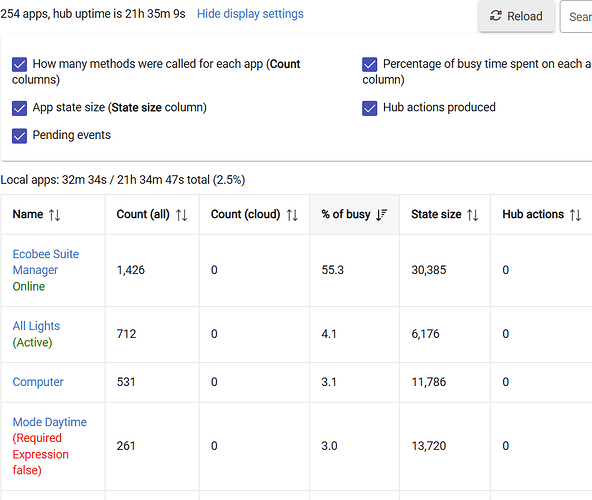Click the Hub actions header text
This screenshot has width=592, height=500.
tap(533, 214)
